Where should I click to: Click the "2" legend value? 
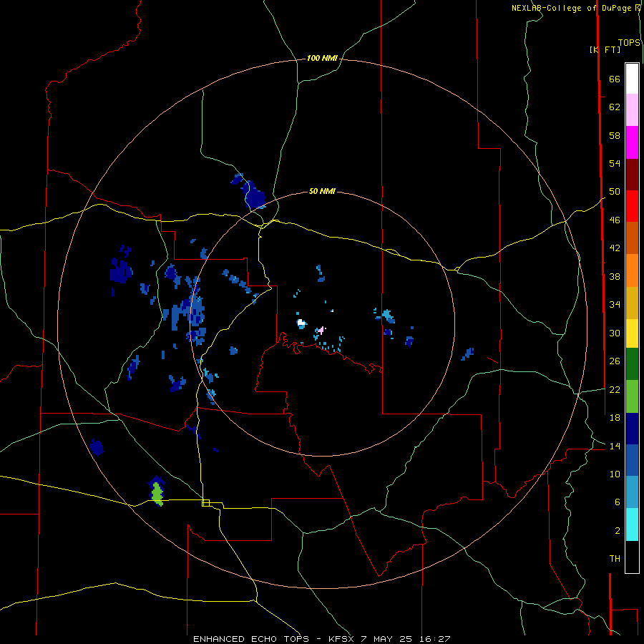(x=618, y=531)
